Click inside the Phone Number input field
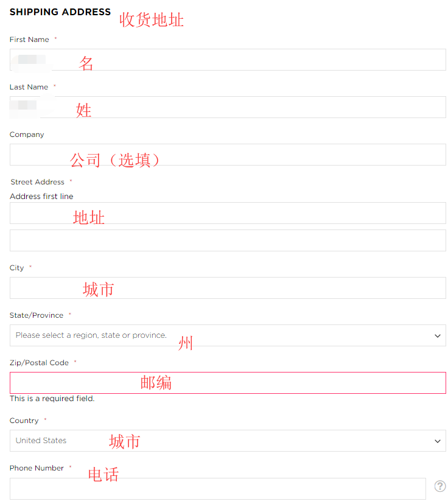448x504 pixels. coord(217,488)
